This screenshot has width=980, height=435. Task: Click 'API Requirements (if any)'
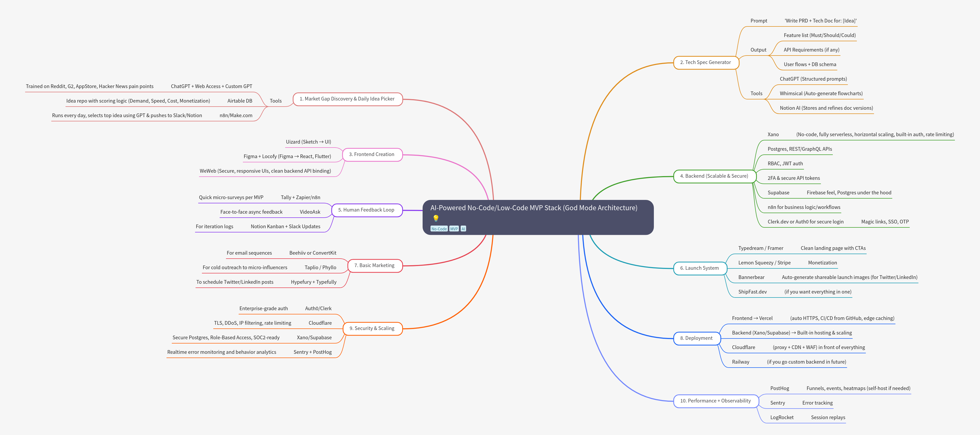(811, 50)
